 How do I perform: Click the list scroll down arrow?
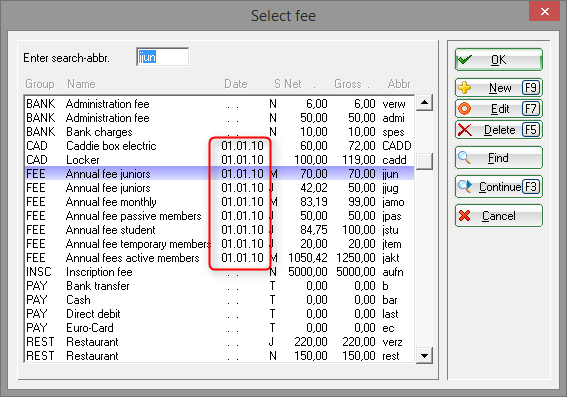point(424,356)
